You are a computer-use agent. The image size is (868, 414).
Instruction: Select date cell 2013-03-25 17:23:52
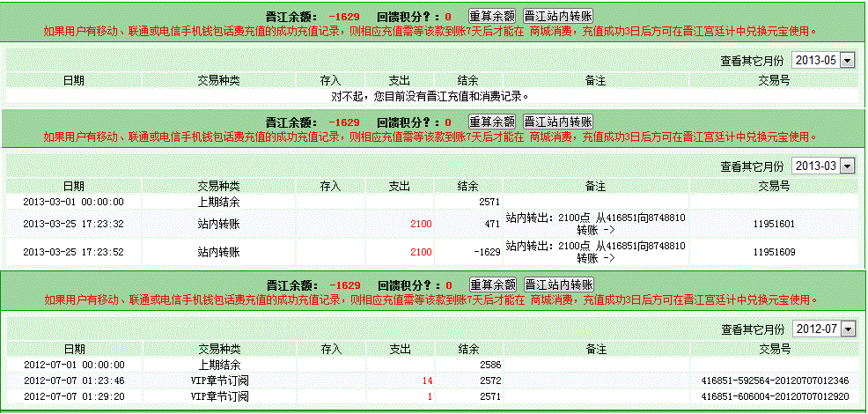(x=73, y=252)
